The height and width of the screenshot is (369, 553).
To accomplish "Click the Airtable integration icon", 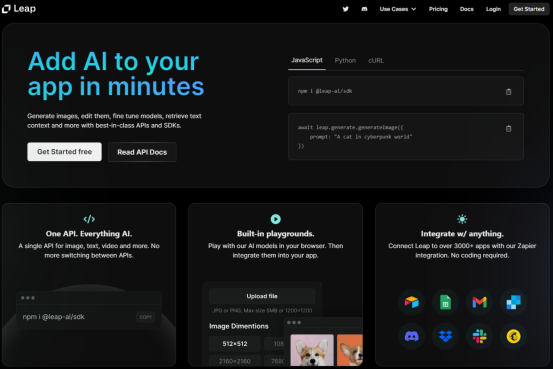I will (x=412, y=302).
